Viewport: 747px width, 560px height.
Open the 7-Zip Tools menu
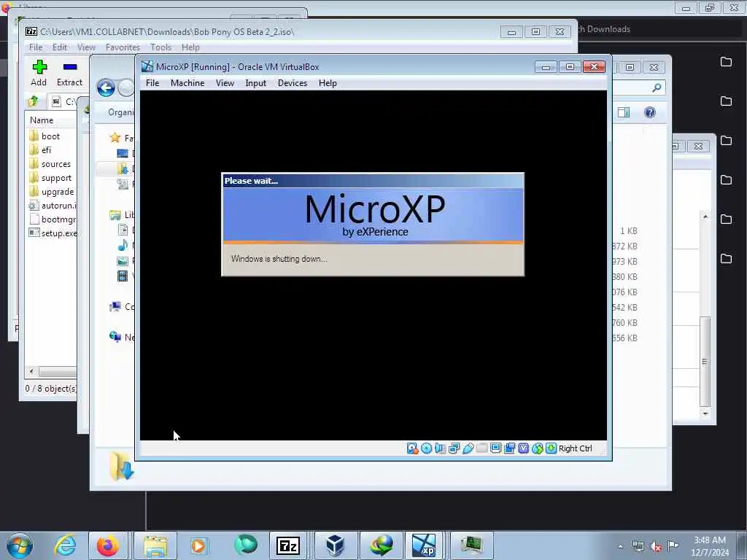coord(161,47)
